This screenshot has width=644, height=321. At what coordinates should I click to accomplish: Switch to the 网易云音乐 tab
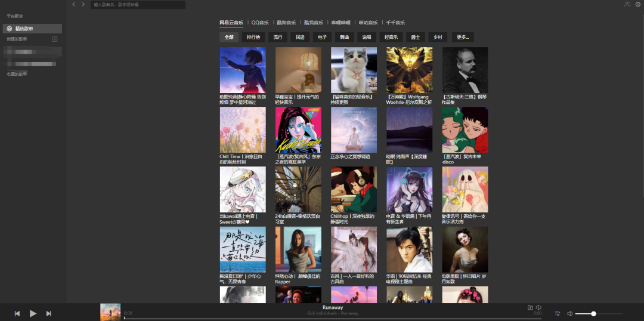tap(231, 23)
